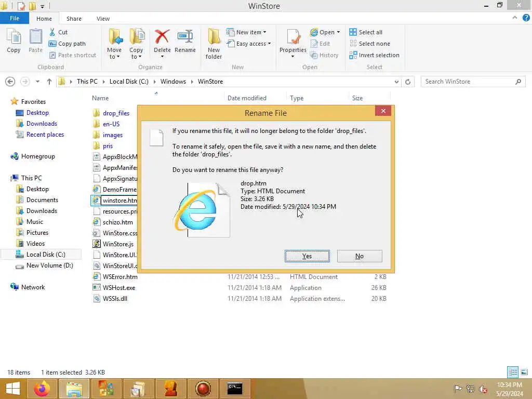Viewport: 532px width, 399px height.
Task: Select the WSError.htm file
Action: (115, 277)
